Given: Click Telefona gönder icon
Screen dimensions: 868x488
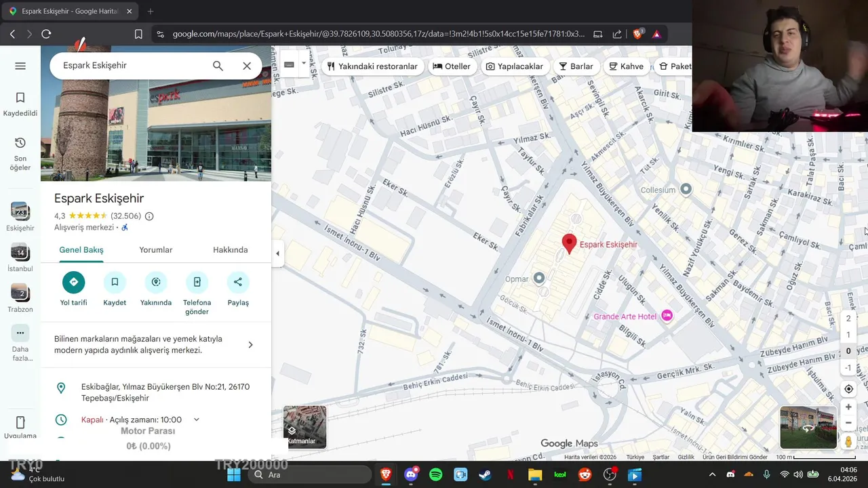Looking at the screenshot, I should [x=197, y=282].
